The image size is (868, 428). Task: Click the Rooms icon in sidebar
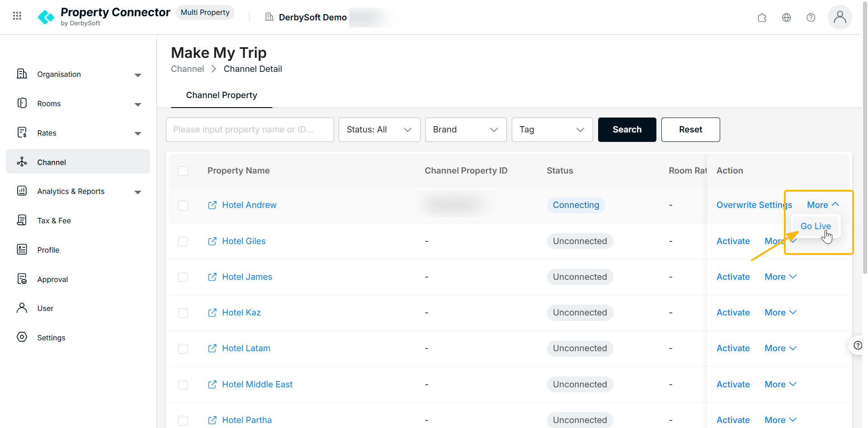point(22,103)
